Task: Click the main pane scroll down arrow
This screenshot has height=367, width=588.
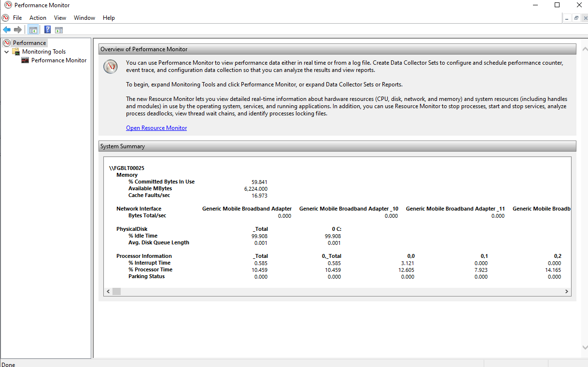Action: pyautogui.click(x=584, y=348)
